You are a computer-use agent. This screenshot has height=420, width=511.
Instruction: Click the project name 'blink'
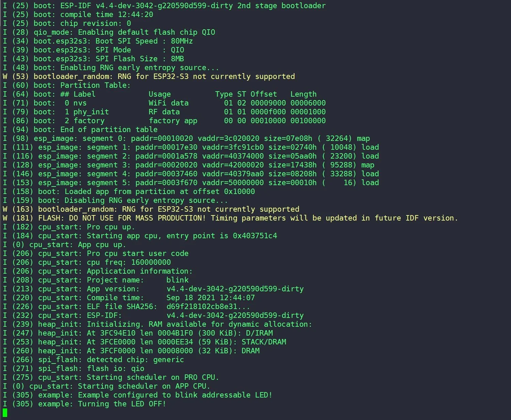point(177,280)
